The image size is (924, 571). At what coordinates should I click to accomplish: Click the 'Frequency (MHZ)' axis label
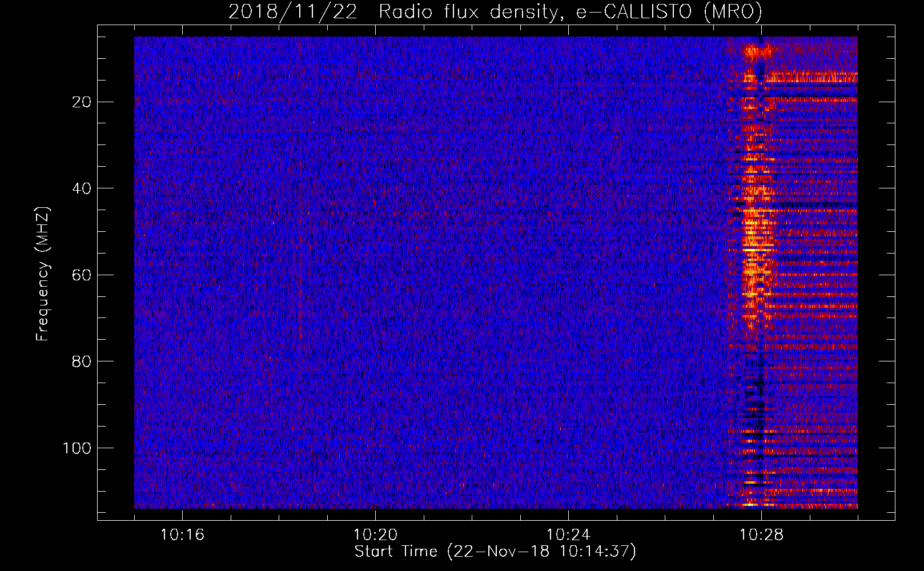(x=43, y=274)
